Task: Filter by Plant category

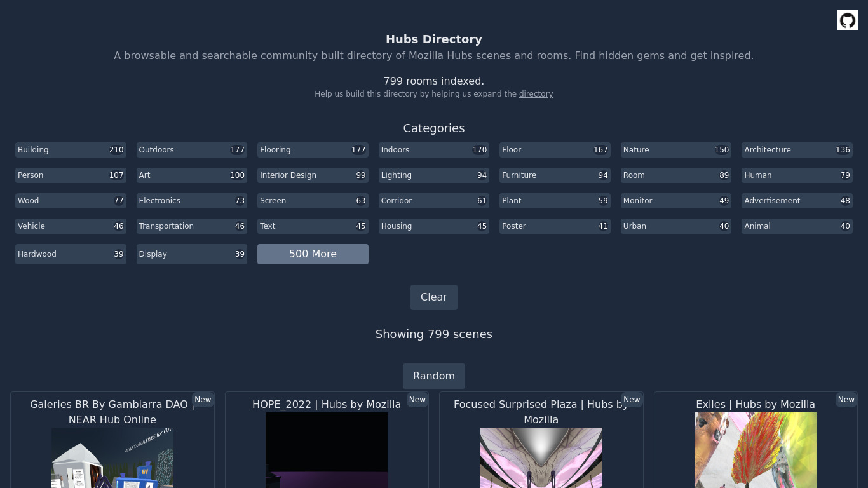Action: tap(555, 201)
